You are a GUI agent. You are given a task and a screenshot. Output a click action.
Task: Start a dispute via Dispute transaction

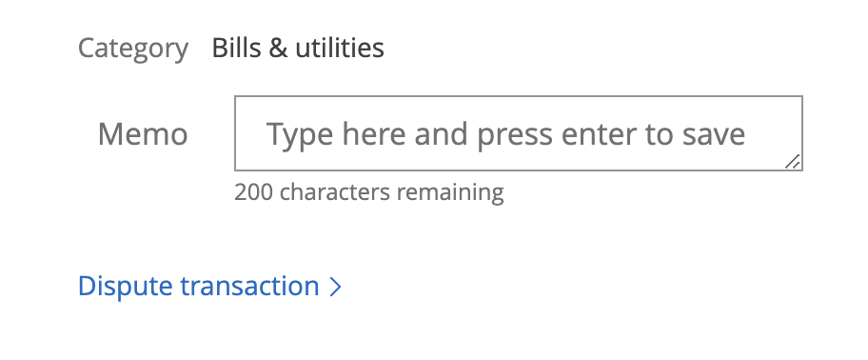(x=209, y=287)
